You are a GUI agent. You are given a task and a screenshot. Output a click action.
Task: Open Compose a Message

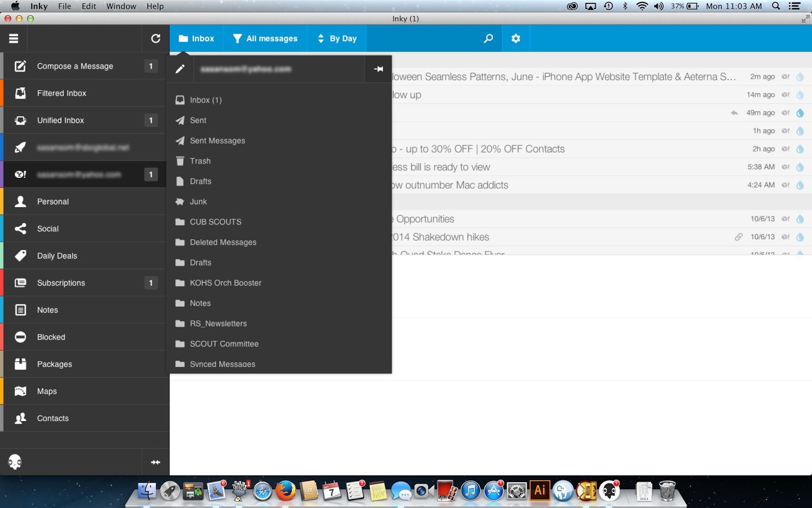pos(85,66)
